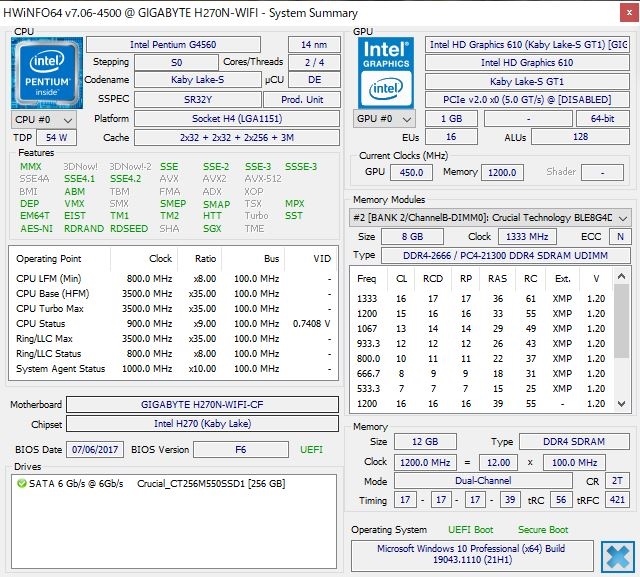Click the Cores/Threads 2 / 4 field

(314, 62)
